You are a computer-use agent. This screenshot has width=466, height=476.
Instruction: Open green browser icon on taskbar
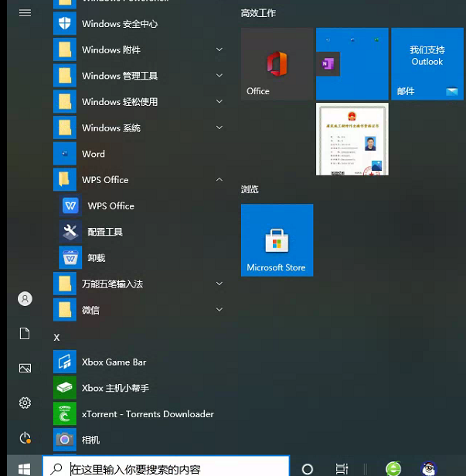tap(393, 468)
